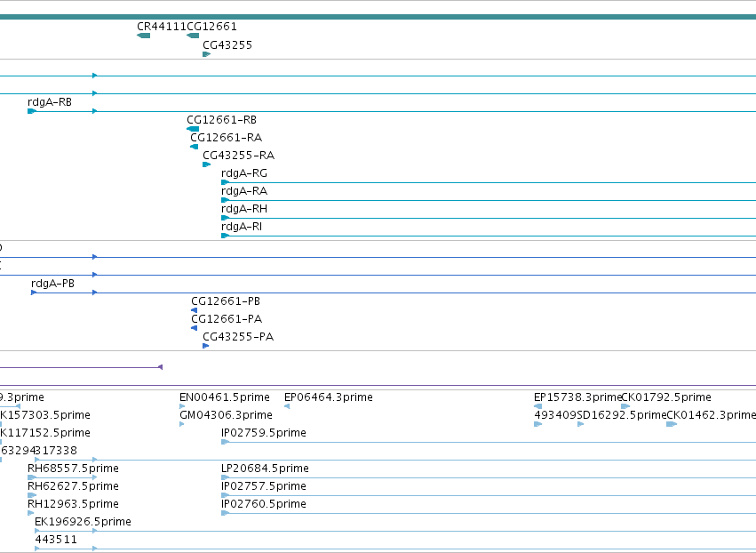Select the CG43255-RA transcript label
The image size is (756, 553).
(x=239, y=156)
